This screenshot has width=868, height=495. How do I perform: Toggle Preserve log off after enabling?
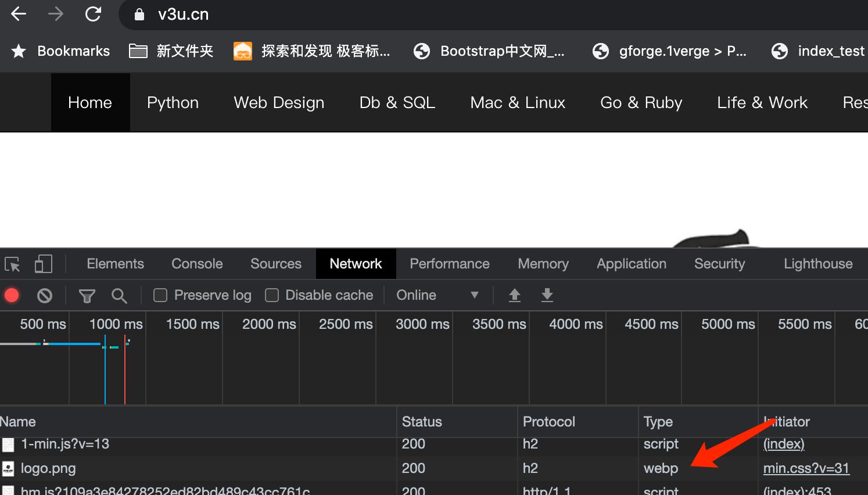(159, 295)
